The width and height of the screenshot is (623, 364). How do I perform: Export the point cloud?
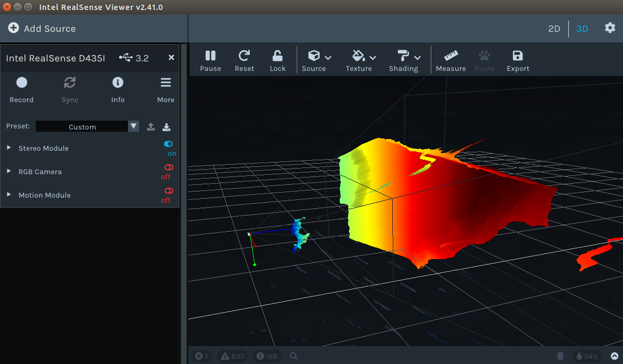pos(518,61)
